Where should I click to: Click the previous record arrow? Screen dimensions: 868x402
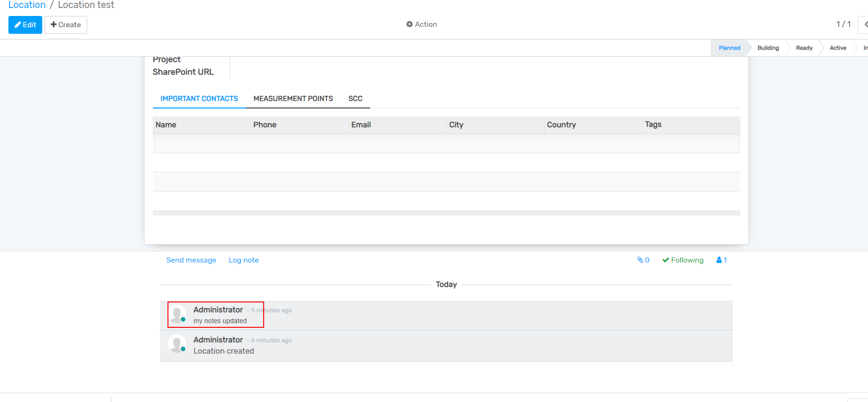(x=864, y=24)
